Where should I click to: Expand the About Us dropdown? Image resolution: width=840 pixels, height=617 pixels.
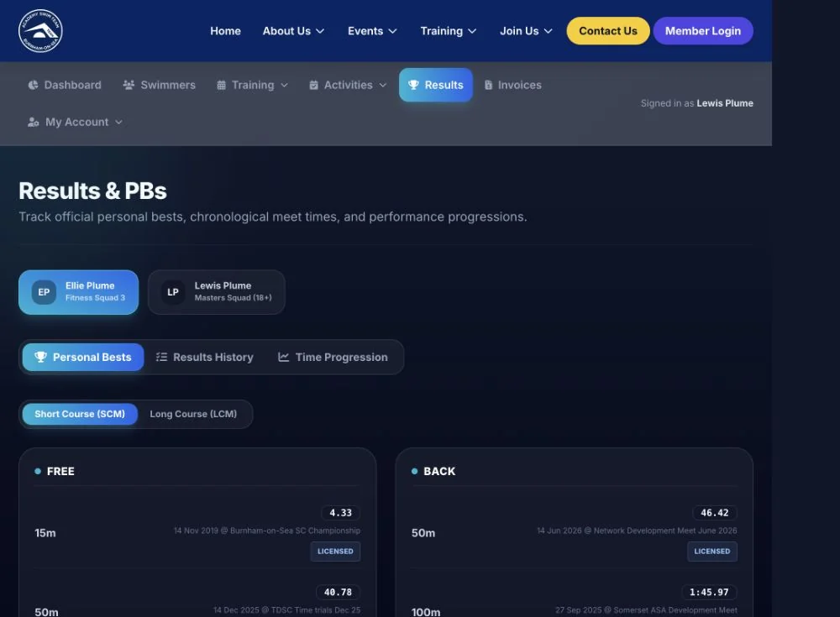pos(293,31)
